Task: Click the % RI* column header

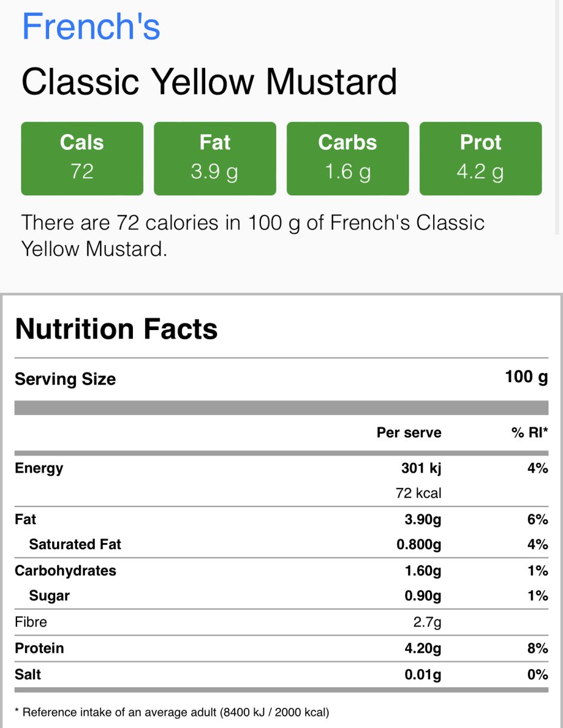Action: click(530, 433)
